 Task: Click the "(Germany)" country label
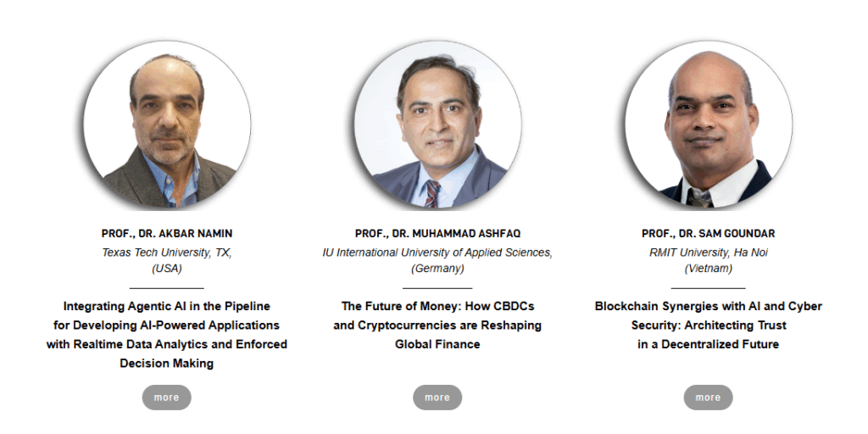pos(437,269)
